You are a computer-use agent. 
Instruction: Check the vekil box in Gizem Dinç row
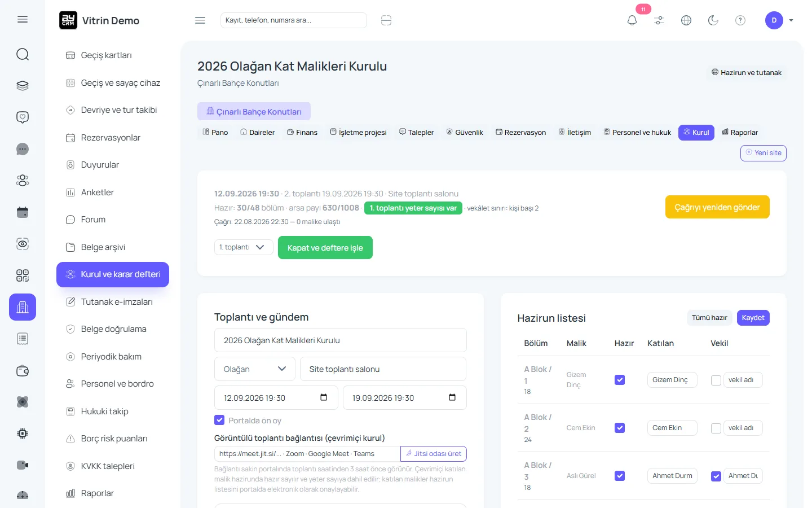(716, 380)
